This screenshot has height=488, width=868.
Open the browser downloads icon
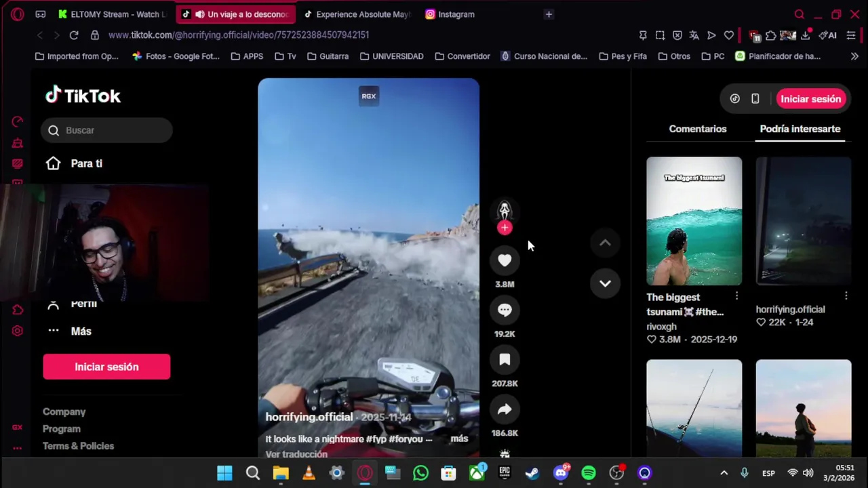click(x=806, y=35)
